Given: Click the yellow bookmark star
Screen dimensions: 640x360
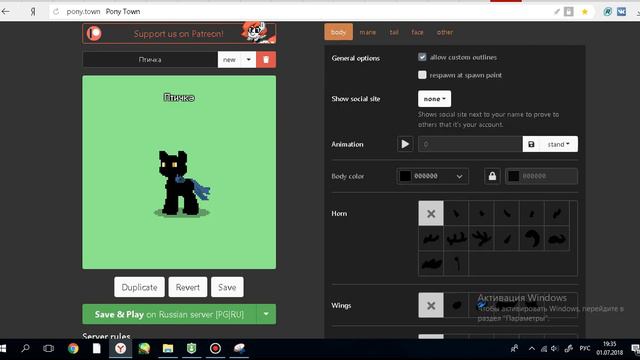Looking at the screenshot, I should [584, 12].
